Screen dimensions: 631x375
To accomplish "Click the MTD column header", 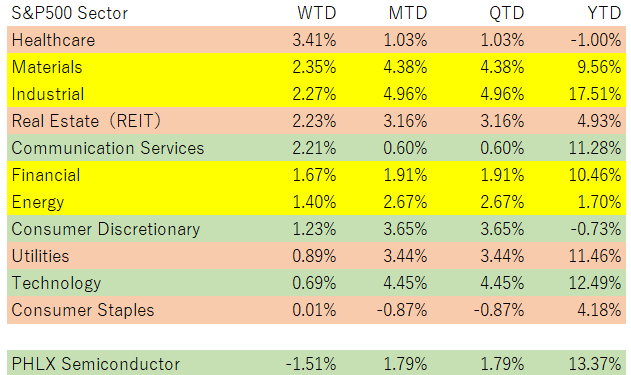I will click(408, 13).
